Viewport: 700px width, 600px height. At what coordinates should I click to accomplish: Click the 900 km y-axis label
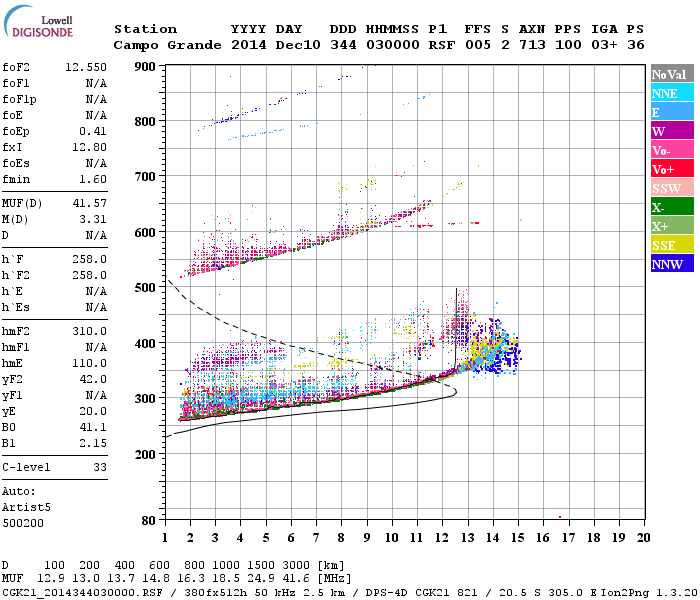145,67
